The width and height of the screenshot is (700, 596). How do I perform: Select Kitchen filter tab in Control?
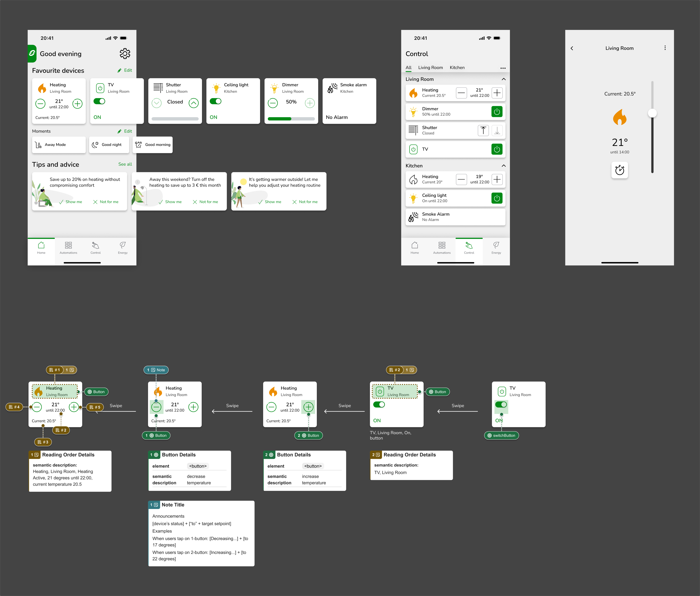pyautogui.click(x=457, y=67)
